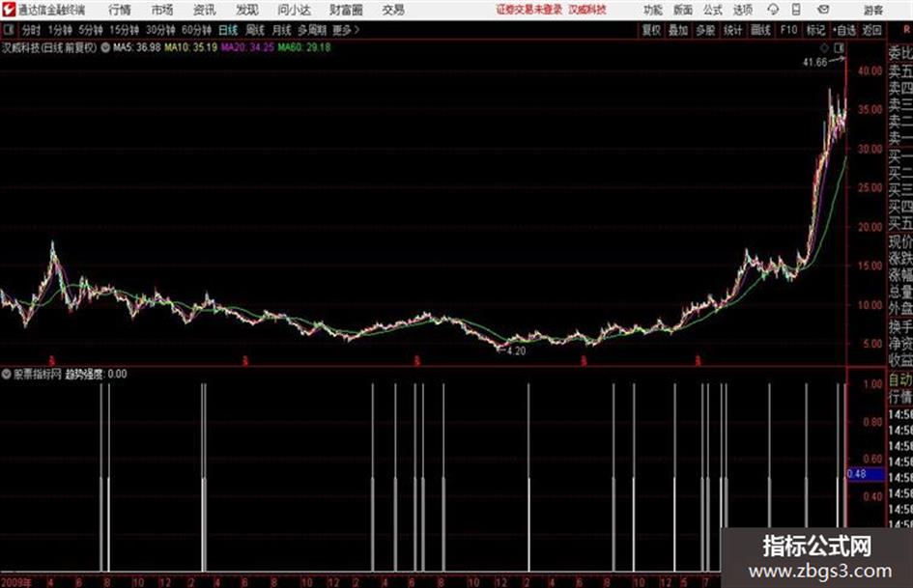
Task: Click the +自选 add to watchlist button
Action: [843, 30]
